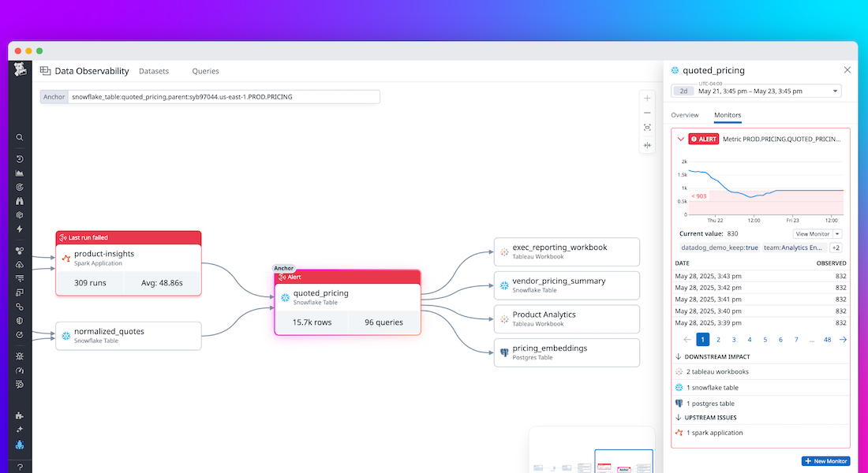The width and height of the screenshot is (868, 473).
Task: Click the '96 queries' stat on quoted_pricing
Action: point(383,322)
